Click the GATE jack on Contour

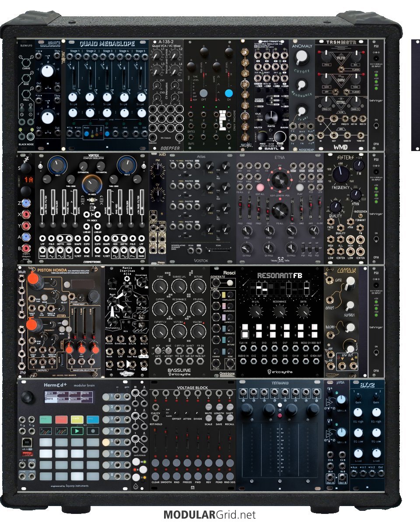click(x=330, y=281)
